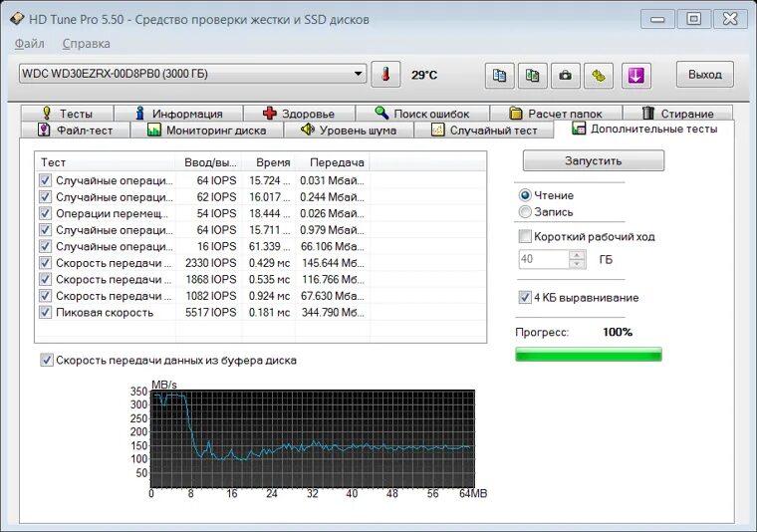Uncheck the 62 IOPS test row checkbox
757x532 pixels.
pos(45,197)
